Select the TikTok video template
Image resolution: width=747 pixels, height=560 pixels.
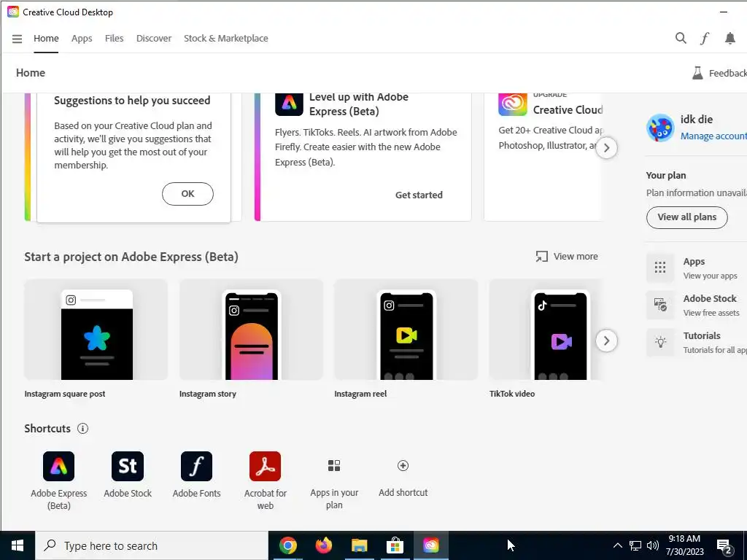[546, 330]
